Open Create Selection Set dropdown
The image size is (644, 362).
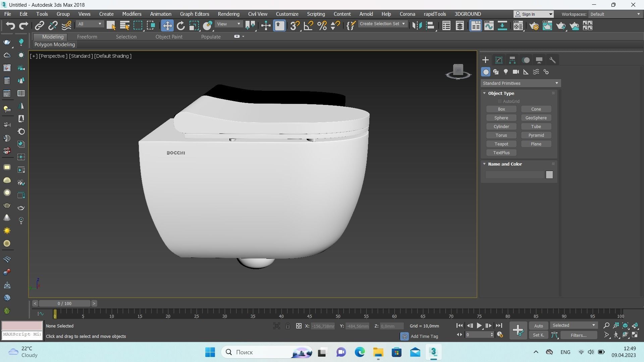(x=383, y=24)
